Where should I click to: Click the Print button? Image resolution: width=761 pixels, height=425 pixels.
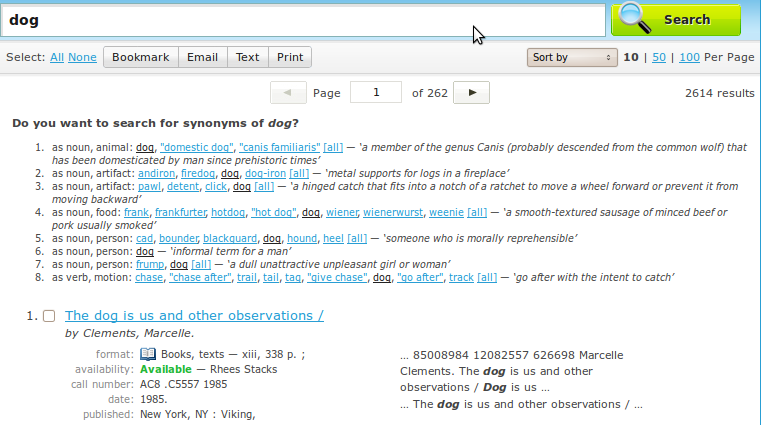tap(290, 57)
